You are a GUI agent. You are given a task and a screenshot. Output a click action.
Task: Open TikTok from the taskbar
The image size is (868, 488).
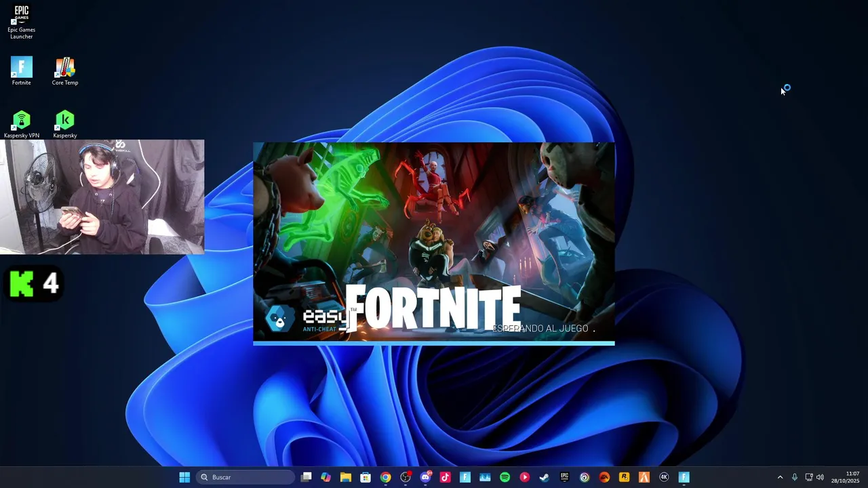[445, 477]
